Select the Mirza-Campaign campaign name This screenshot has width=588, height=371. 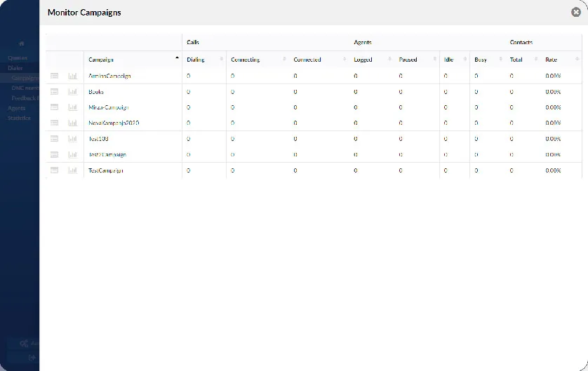coord(109,107)
